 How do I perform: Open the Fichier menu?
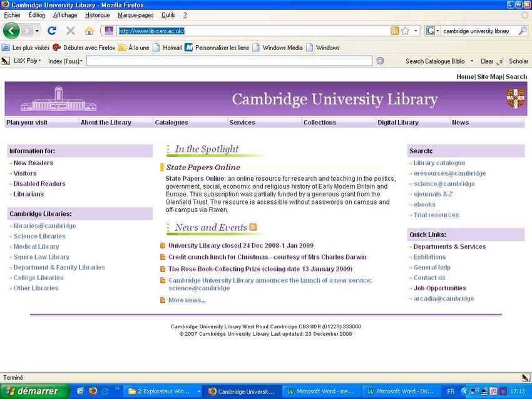pyautogui.click(x=13, y=15)
